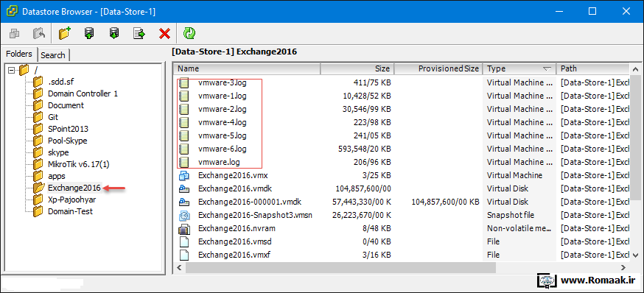The image size is (644, 293).
Task: Select the Pool-Skype folder
Action: [x=67, y=141]
